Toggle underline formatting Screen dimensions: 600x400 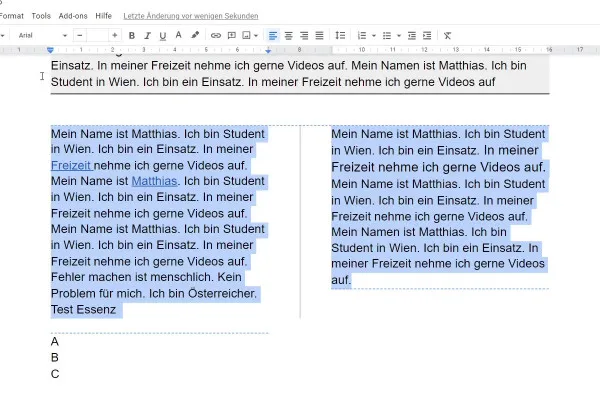tap(163, 36)
